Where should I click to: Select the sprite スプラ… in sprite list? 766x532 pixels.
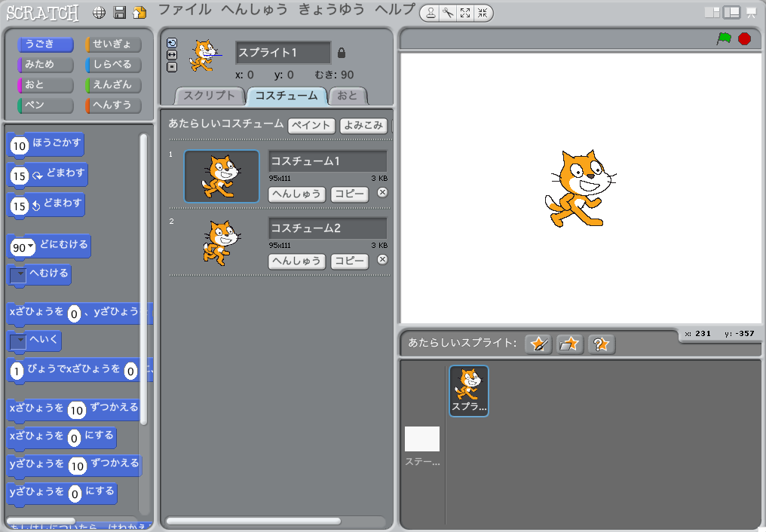[469, 391]
